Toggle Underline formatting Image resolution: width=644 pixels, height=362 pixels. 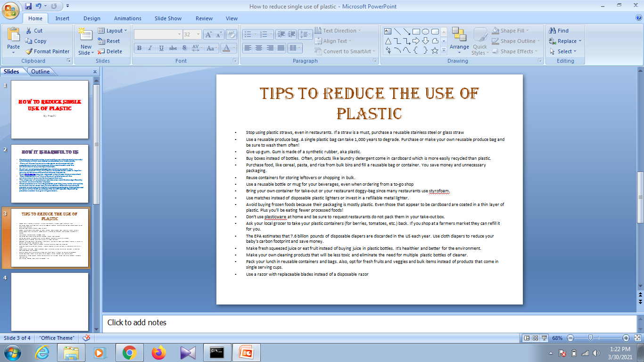click(161, 49)
